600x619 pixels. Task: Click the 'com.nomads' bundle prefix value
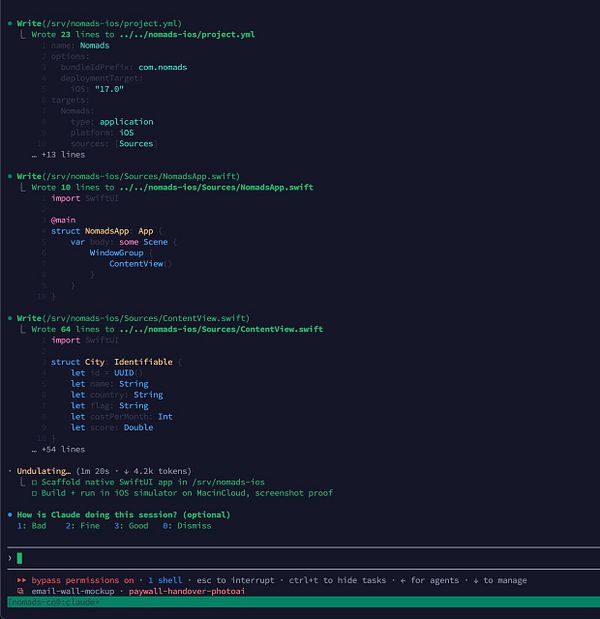click(x=163, y=67)
